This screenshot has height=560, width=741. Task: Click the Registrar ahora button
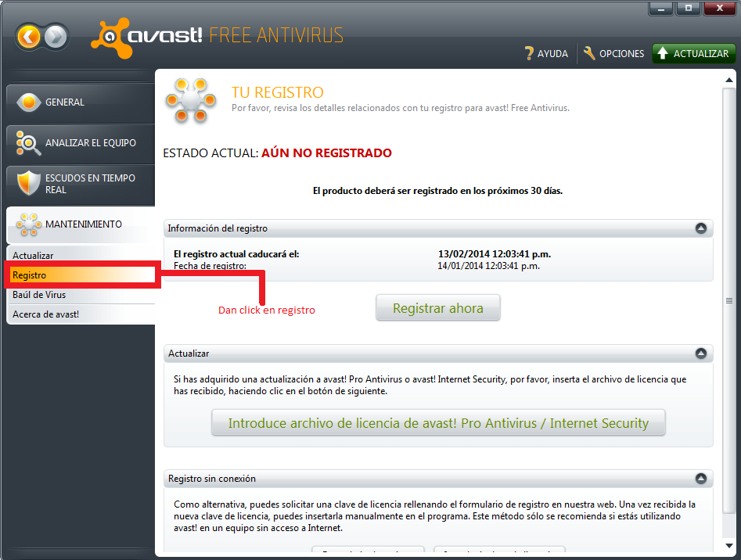(x=437, y=308)
